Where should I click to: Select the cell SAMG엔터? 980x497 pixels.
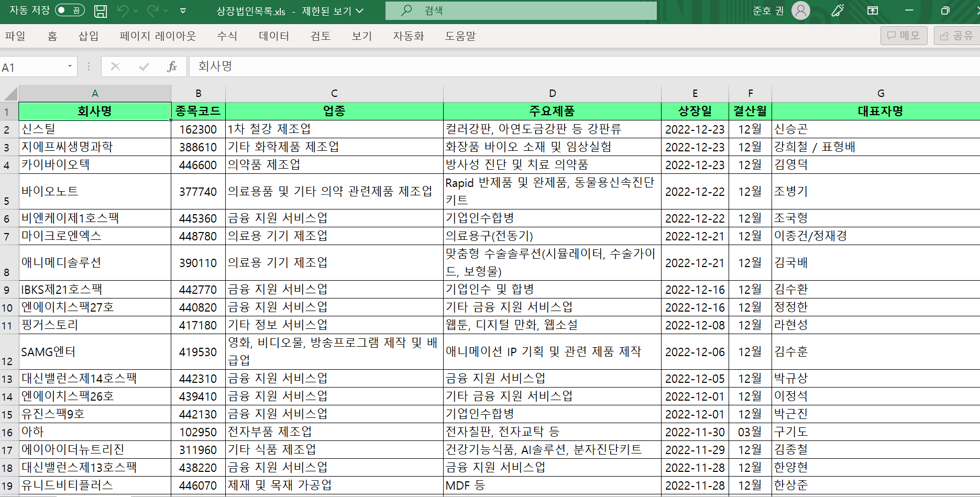click(x=95, y=352)
